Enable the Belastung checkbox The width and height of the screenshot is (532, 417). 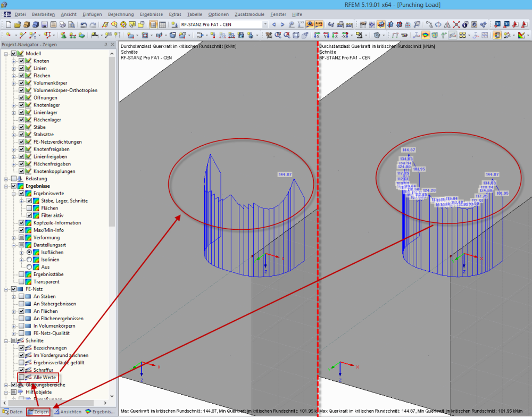point(14,179)
